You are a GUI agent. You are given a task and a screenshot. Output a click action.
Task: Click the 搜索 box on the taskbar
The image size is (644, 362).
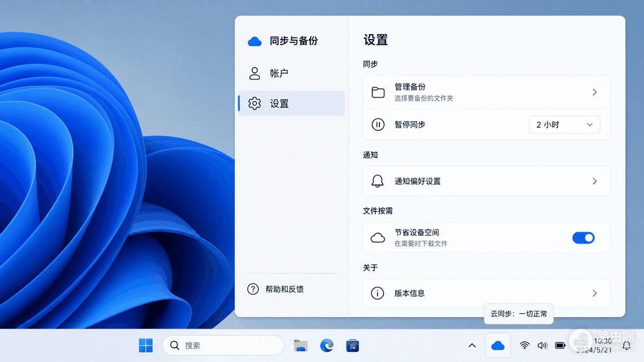tap(223, 345)
